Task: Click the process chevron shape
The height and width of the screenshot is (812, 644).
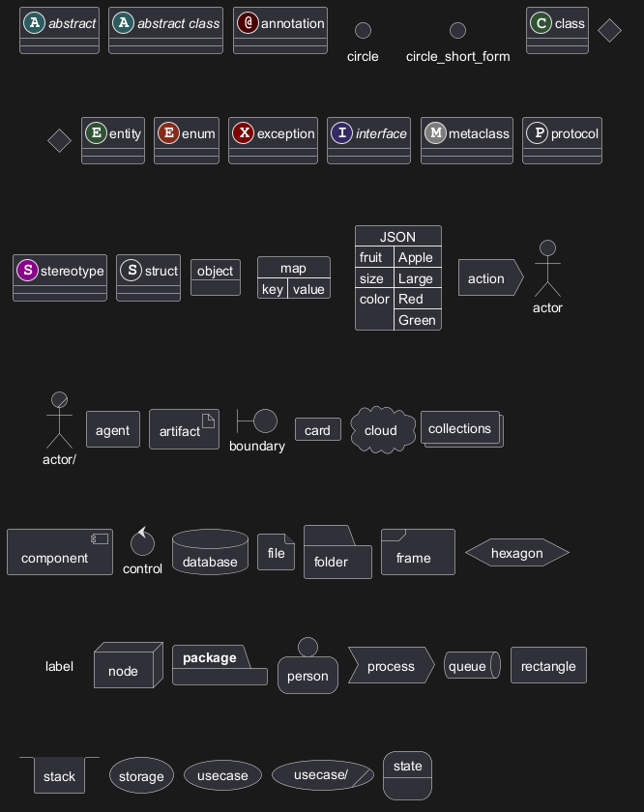Action: [x=391, y=666]
